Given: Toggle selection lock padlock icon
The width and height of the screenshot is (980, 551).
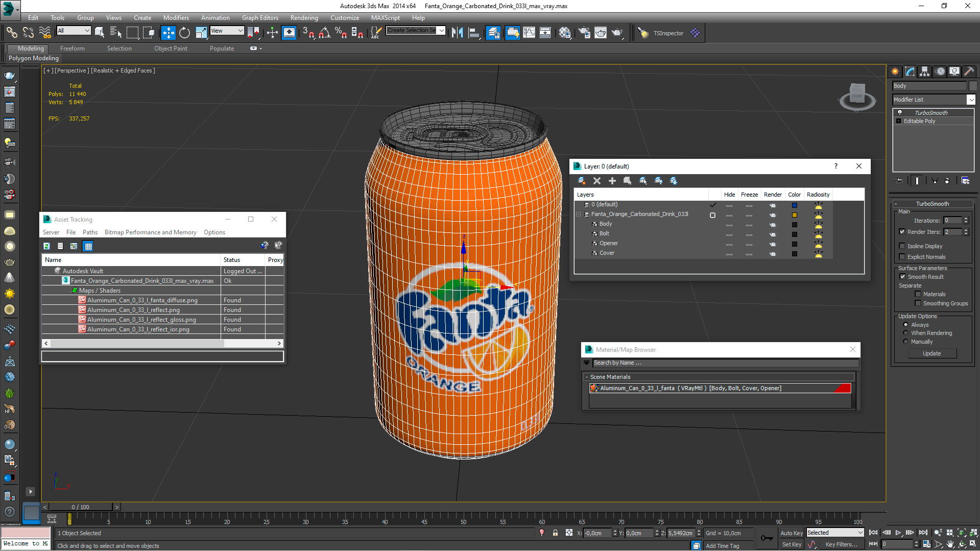Looking at the screenshot, I should 555,533.
